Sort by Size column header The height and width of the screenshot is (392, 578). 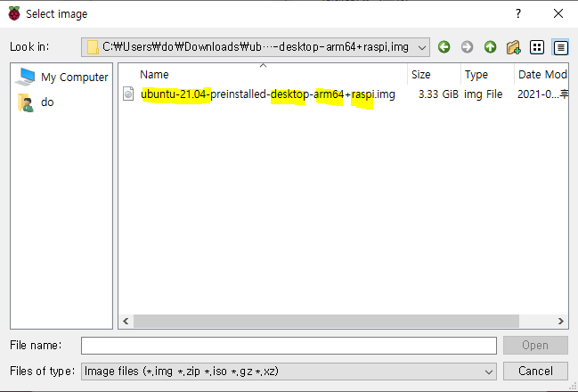434,75
